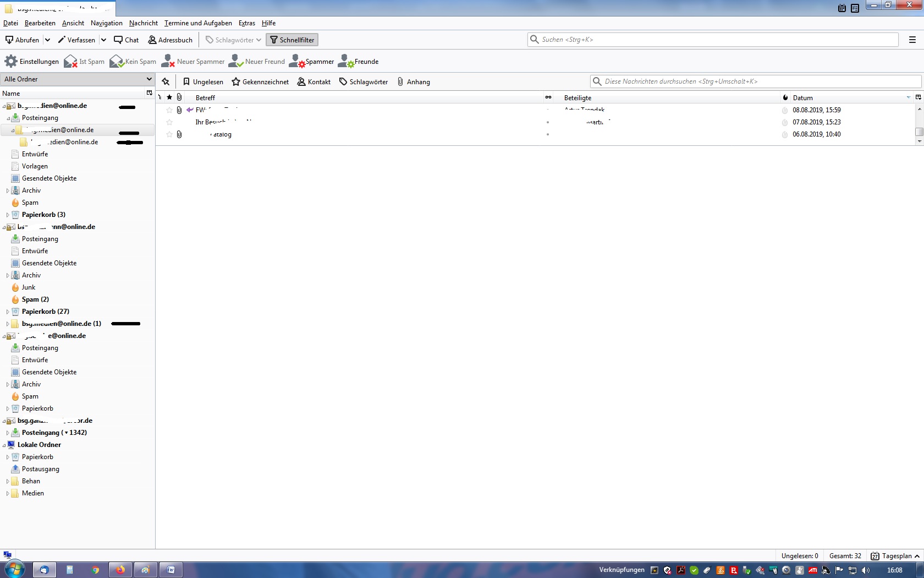
Task: Open the Adressbuch address book
Action: tap(170, 40)
